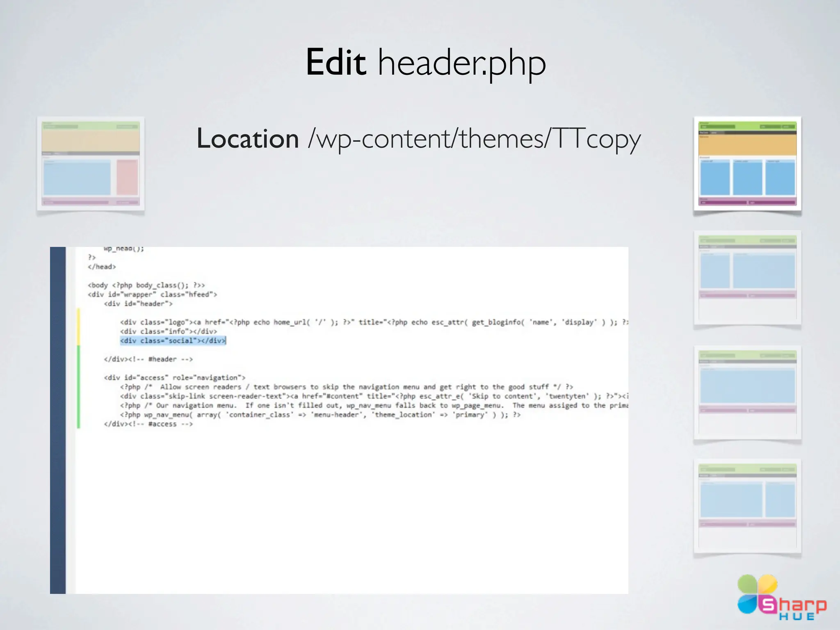Click the div id="header" opening line
840x630 pixels.
[x=138, y=304]
